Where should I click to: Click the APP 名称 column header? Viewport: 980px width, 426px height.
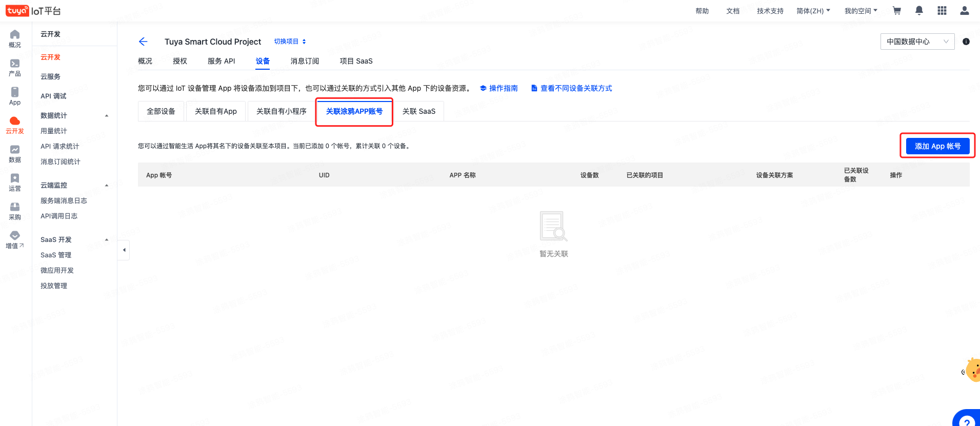click(463, 175)
